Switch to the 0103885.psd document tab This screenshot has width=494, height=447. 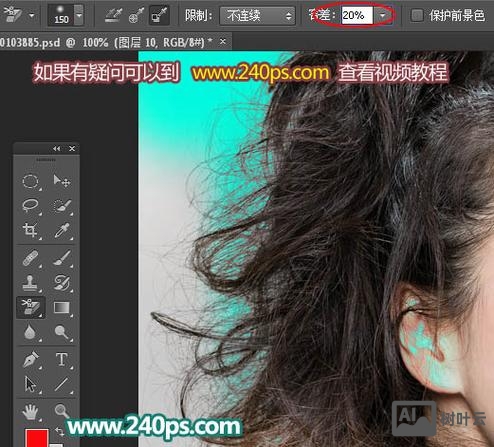click(106, 42)
